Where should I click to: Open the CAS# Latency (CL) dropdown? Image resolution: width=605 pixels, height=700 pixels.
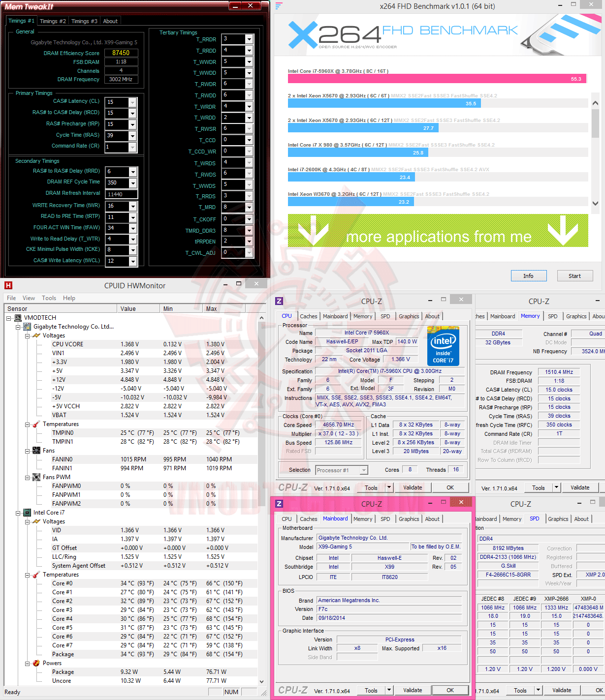[x=132, y=102]
